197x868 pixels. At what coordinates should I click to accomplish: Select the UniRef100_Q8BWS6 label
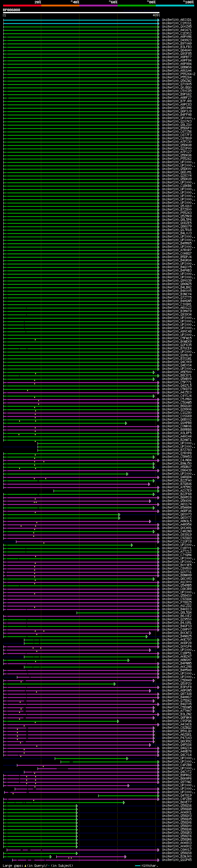pos(177,67)
